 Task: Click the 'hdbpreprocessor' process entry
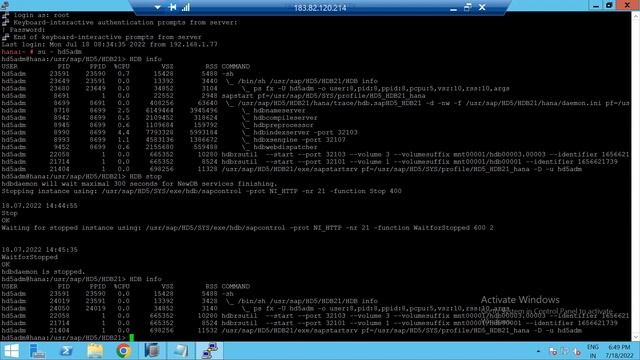pyautogui.click(x=283, y=125)
